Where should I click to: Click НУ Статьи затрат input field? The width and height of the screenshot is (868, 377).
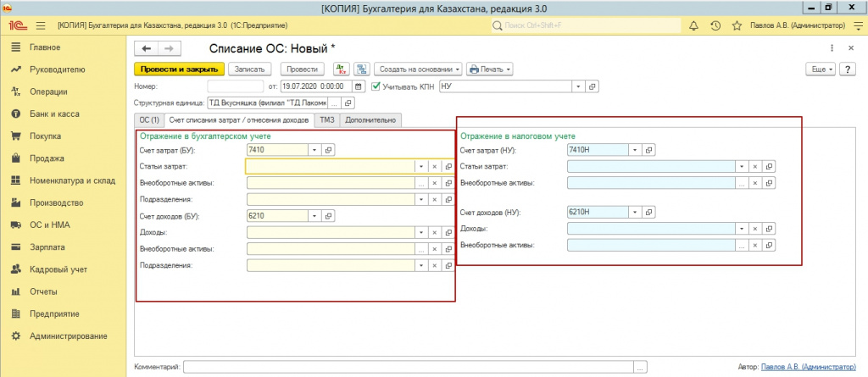[x=651, y=167]
